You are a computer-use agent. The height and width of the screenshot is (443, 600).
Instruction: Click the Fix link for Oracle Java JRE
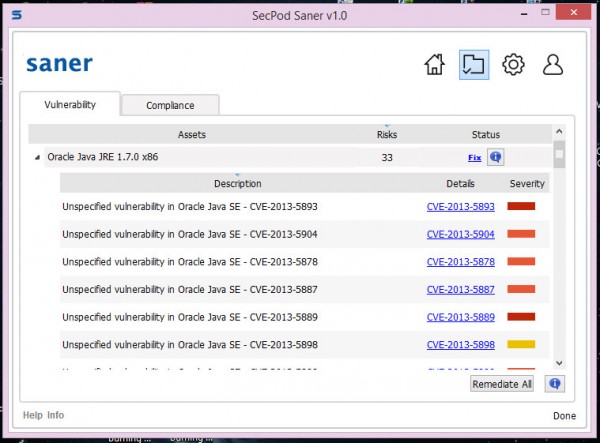click(x=474, y=158)
